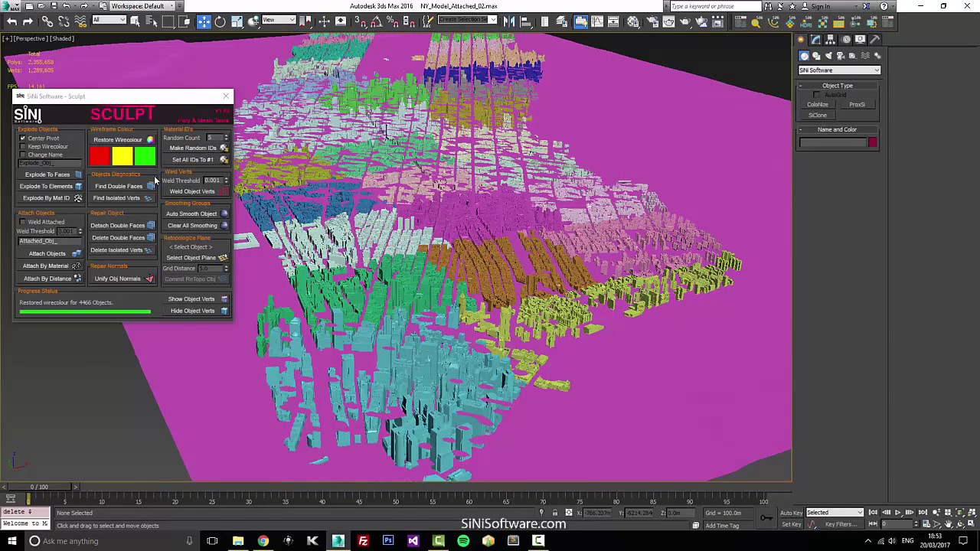
Task: Toggle the 3D Snaps button
Action: coord(360,22)
